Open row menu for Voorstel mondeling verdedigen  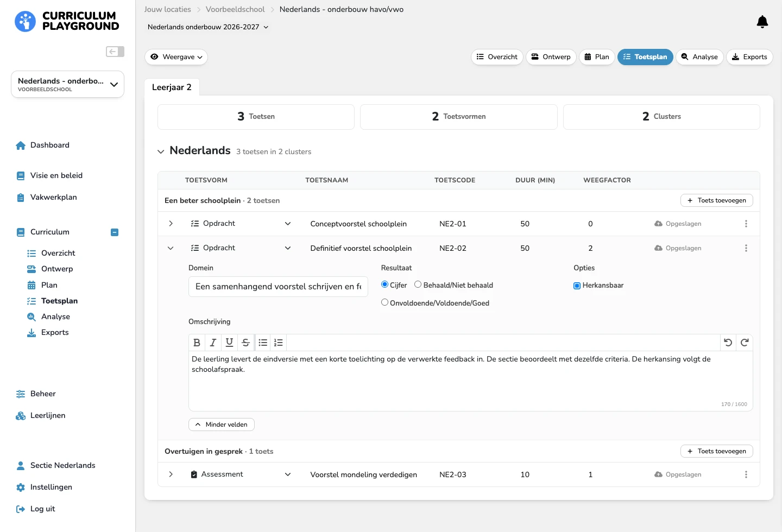coord(746,474)
